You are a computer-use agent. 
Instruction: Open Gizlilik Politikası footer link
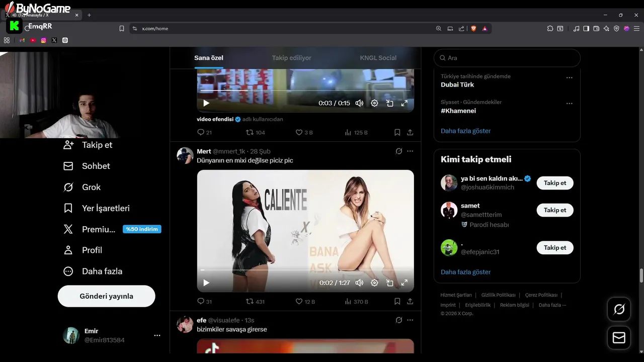tap(499, 295)
